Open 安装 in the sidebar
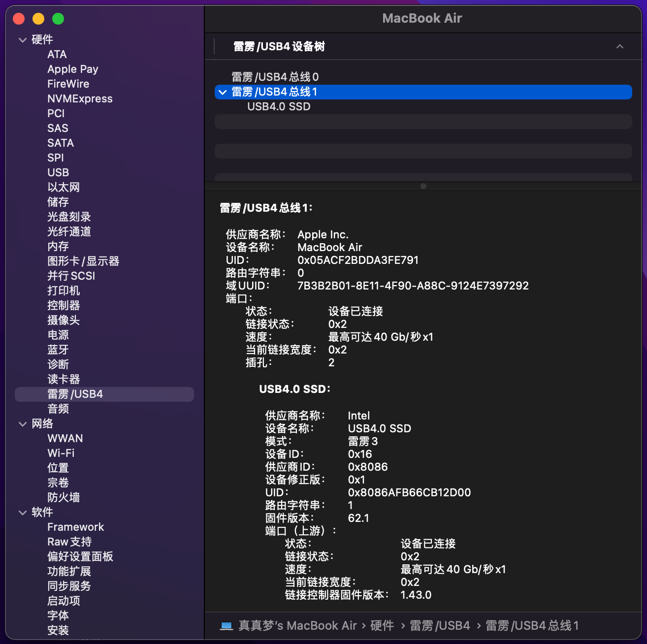Screen dimensions: 647x644 (58, 631)
